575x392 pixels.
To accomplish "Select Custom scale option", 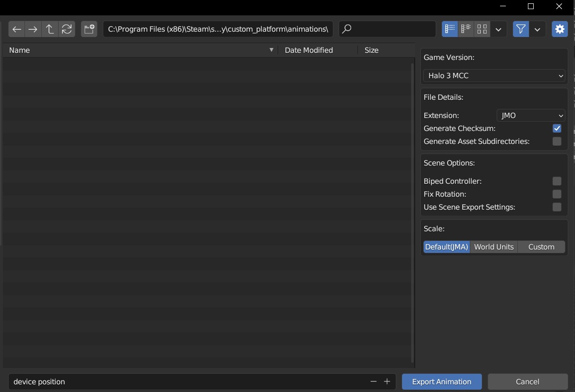I will click(541, 247).
